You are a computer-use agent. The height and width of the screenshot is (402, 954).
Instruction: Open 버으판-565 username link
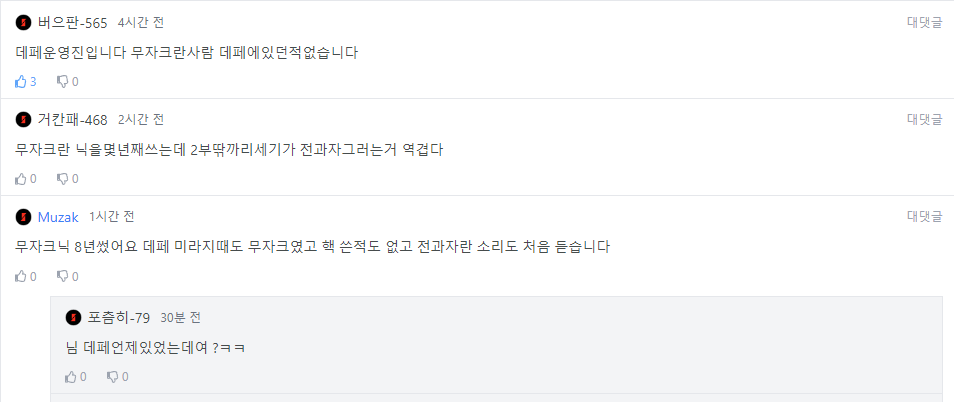[x=72, y=22]
